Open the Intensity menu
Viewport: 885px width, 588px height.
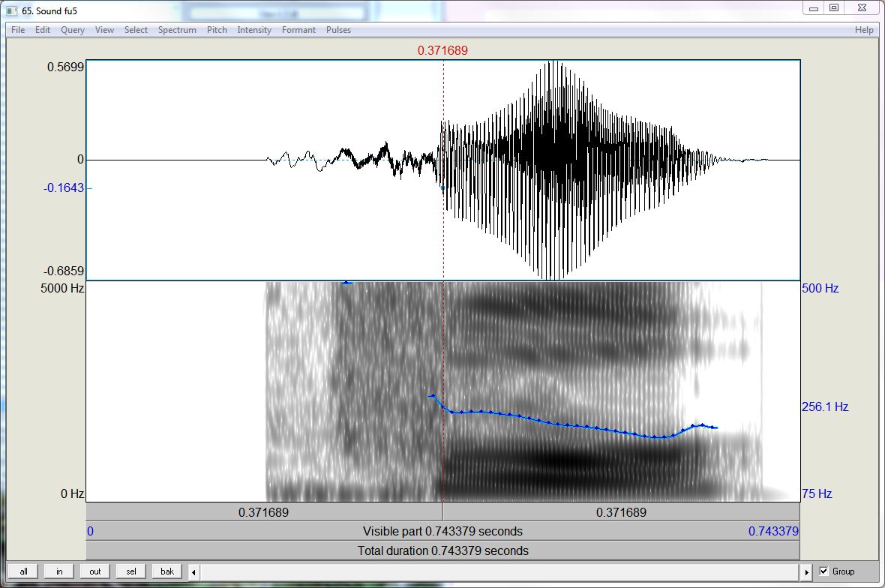click(x=254, y=30)
